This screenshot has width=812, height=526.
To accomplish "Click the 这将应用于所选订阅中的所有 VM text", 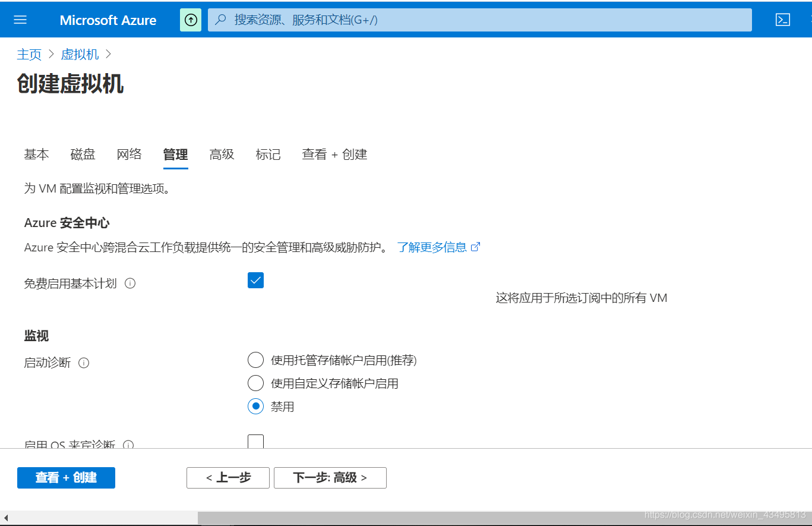I will pyautogui.click(x=582, y=298).
